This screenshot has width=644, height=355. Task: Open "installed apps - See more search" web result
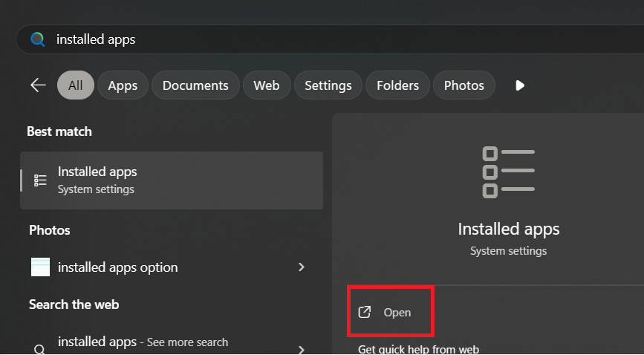coord(143,342)
